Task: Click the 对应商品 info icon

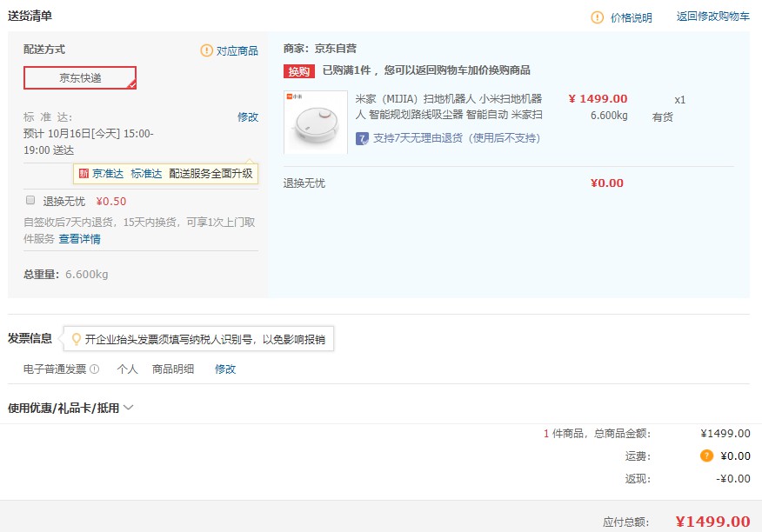Action: 206,50
